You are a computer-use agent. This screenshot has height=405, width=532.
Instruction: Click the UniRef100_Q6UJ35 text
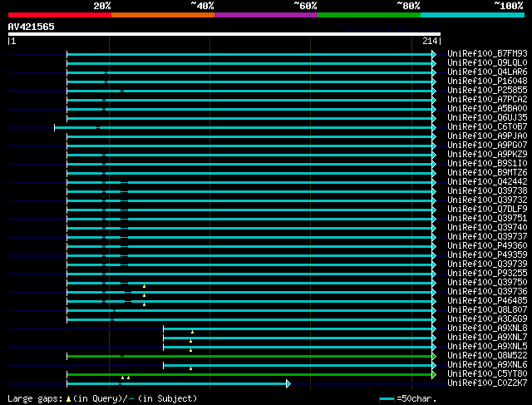pos(487,118)
